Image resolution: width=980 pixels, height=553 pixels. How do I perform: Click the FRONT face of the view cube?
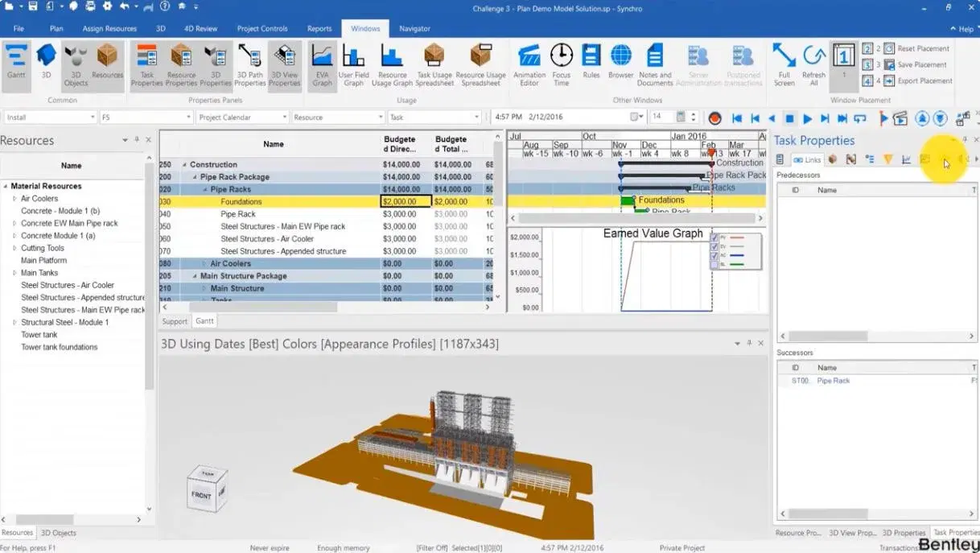point(201,496)
